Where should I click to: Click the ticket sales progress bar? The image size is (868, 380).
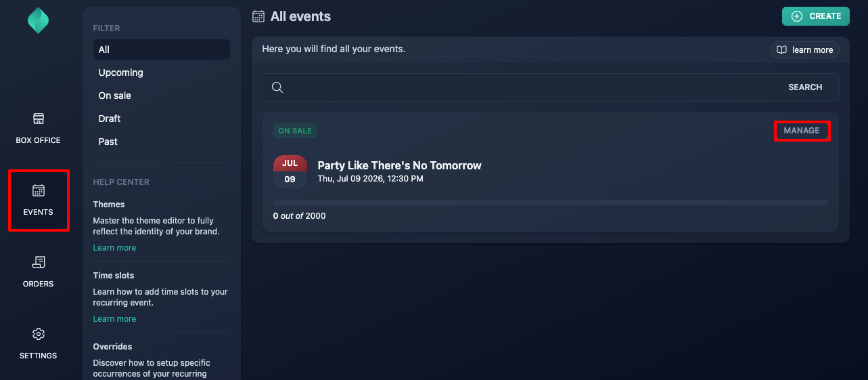pyautogui.click(x=551, y=203)
